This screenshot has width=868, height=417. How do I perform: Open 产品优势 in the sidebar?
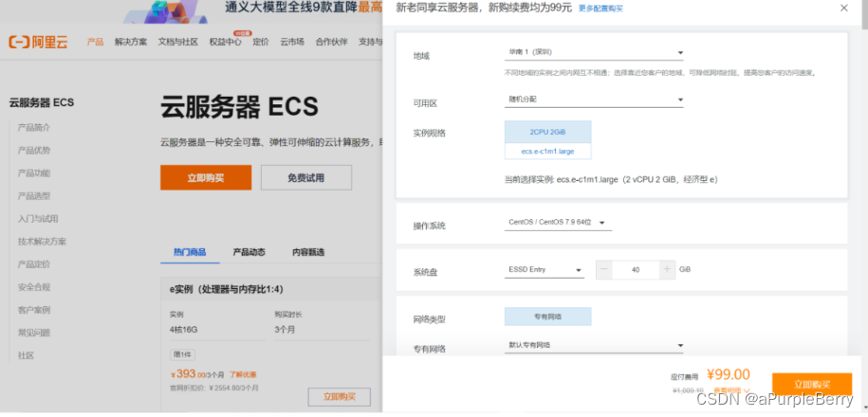click(34, 151)
